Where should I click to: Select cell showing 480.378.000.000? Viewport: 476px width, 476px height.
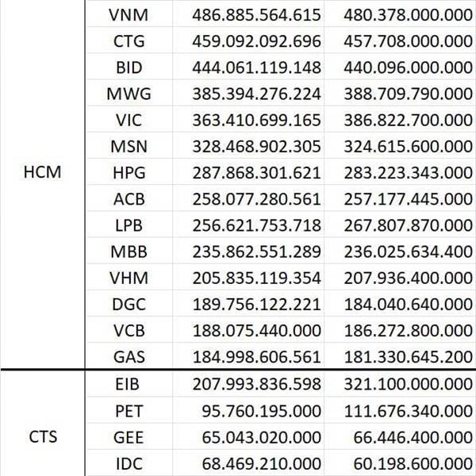tap(409, 15)
